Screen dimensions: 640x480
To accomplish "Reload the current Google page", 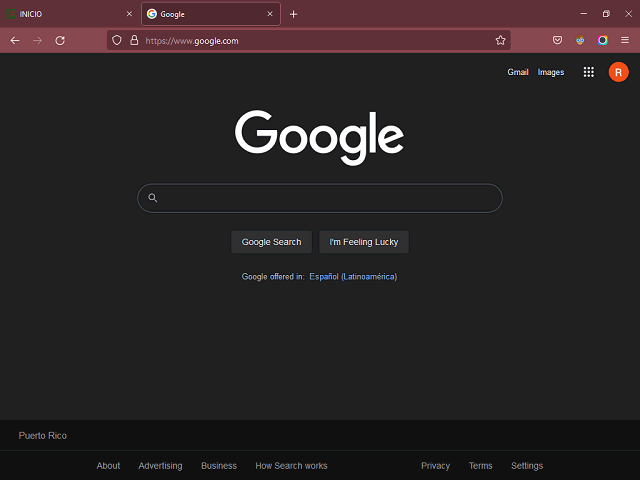I will pyautogui.click(x=60, y=40).
